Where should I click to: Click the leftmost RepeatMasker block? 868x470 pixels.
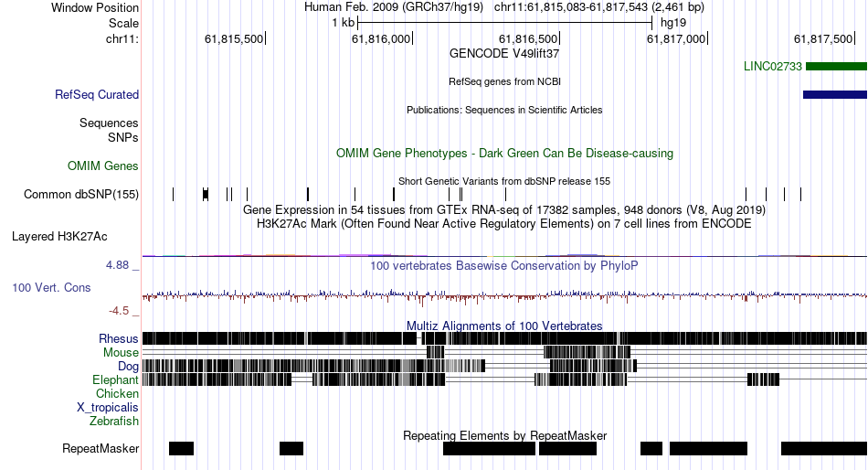(x=182, y=448)
